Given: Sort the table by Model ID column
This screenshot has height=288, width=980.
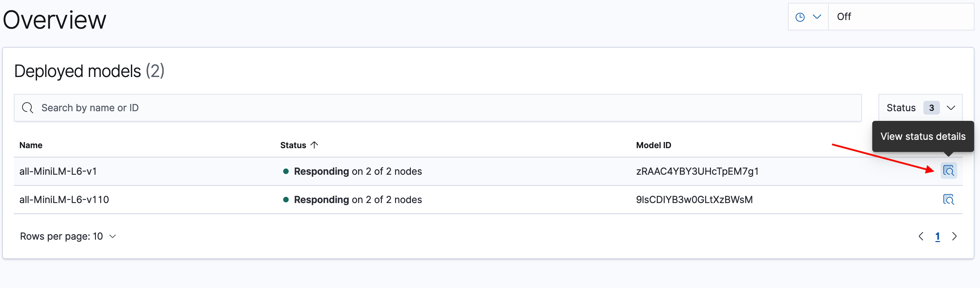Looking at the screenshot, I should tap(653, 145).
